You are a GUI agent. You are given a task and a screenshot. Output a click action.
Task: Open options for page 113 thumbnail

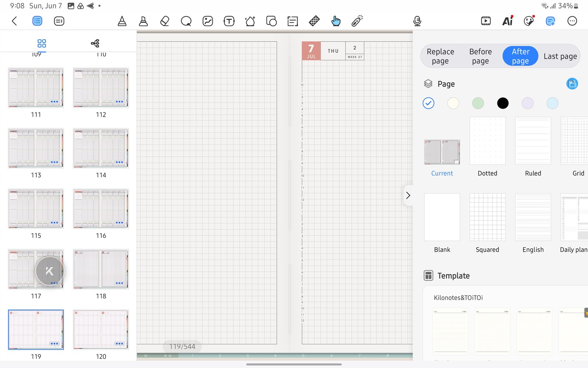(54, 162)
